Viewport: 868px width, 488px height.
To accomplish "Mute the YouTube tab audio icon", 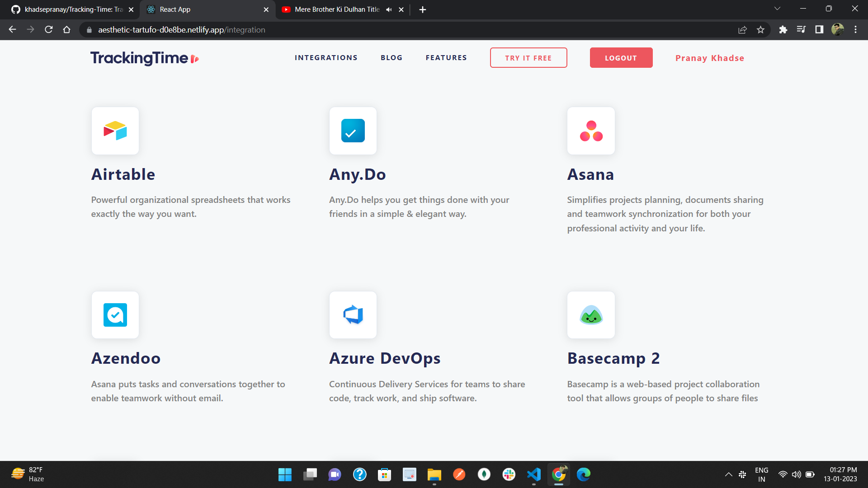I will [389, 9].
